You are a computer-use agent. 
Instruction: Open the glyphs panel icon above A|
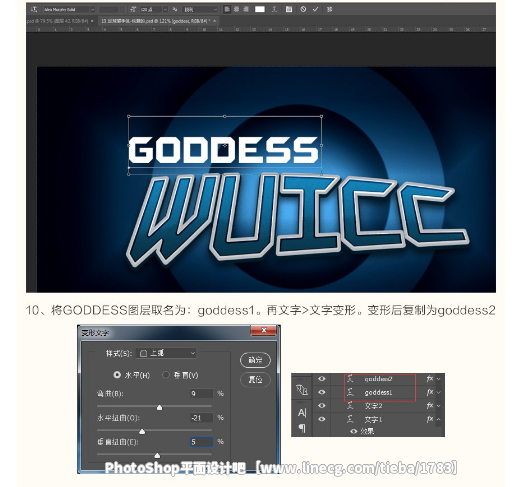pyautogui.click(x=302, y=390)
